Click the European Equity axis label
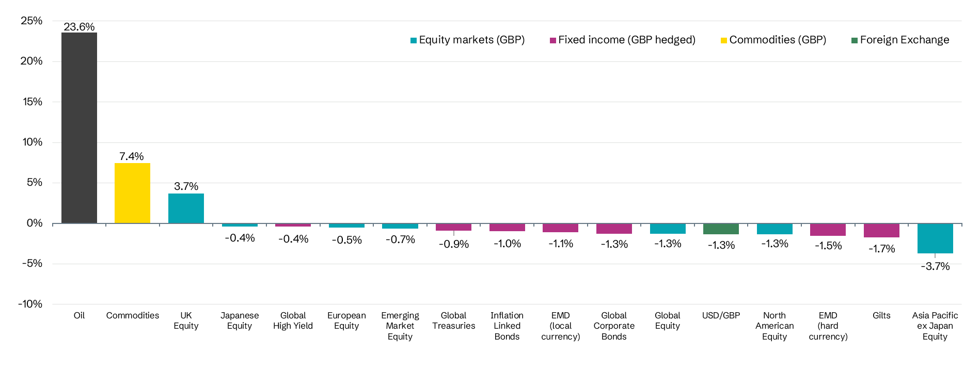The image size is (980, 370). coord(346,320)
